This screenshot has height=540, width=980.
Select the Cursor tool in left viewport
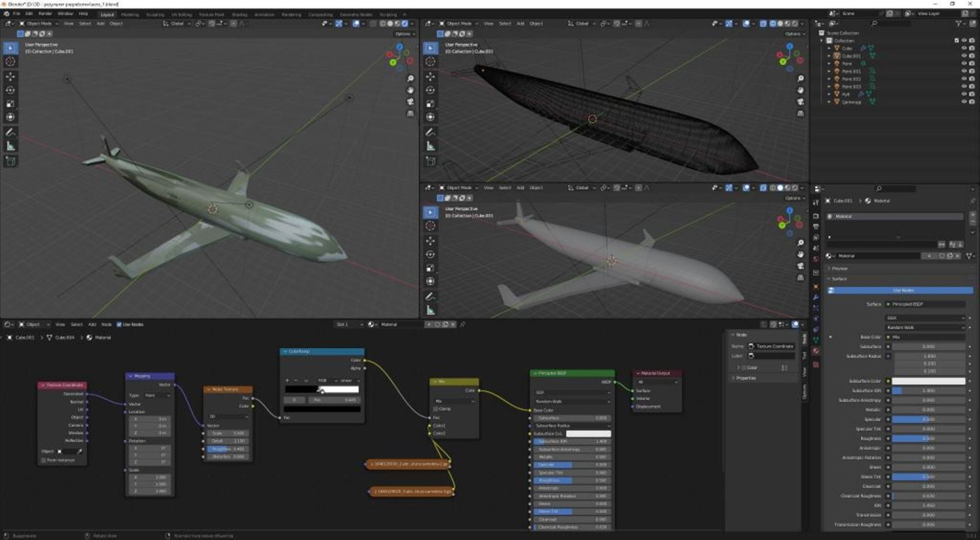[10, 62]
